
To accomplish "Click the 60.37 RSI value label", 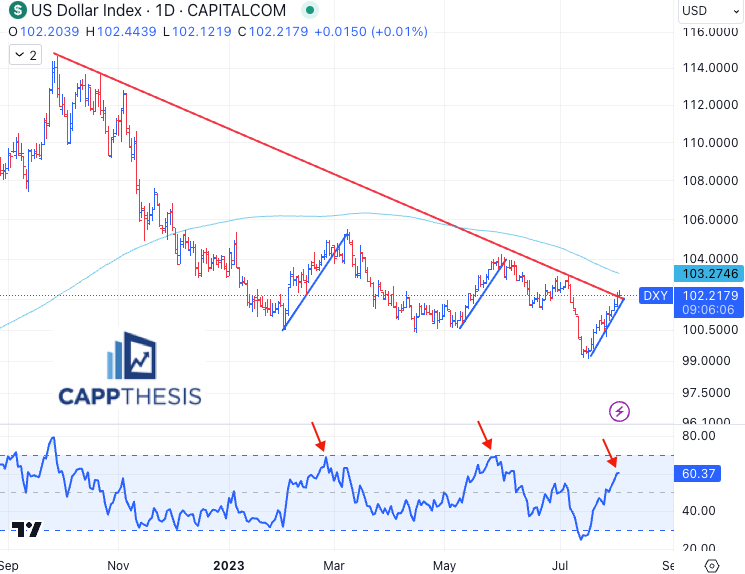I will click(709, 473).
